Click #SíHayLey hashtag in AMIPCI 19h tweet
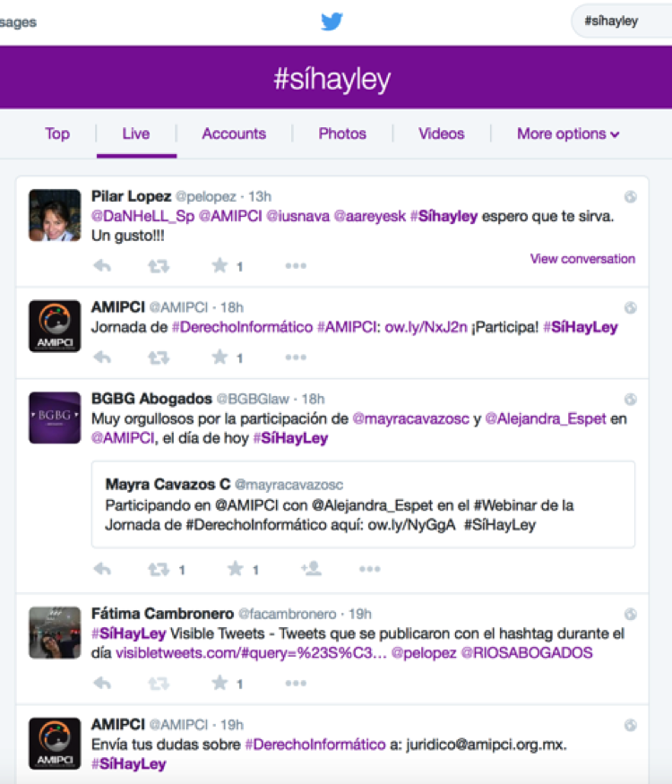Screen dimensions: 672x784 click(x=128, y=764)
